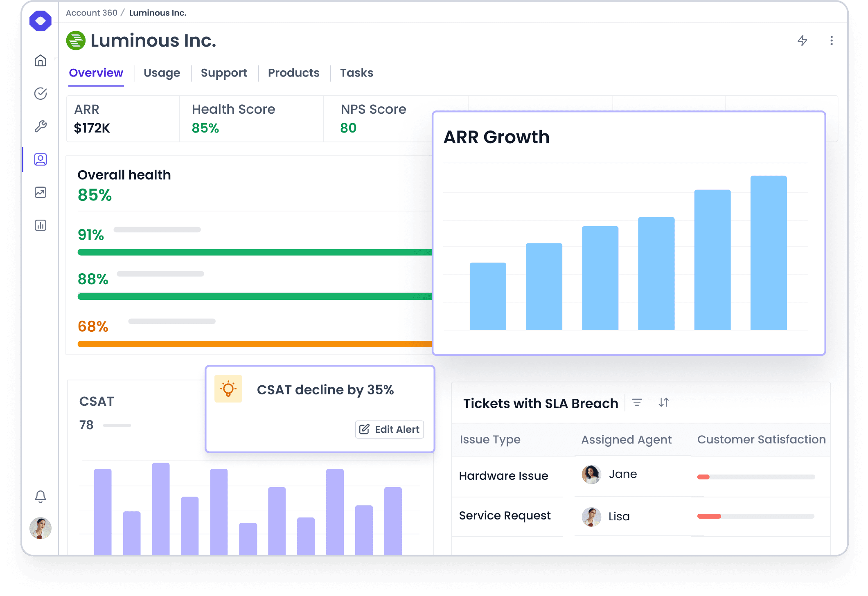
Task: Open the bar chart reports sidebar icon
Action: click(41, 225)
